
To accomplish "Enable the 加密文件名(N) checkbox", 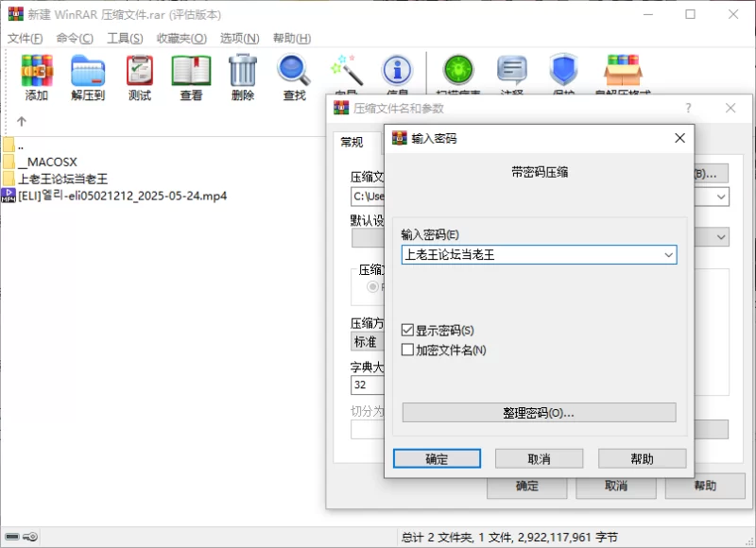I will [407, 350].
